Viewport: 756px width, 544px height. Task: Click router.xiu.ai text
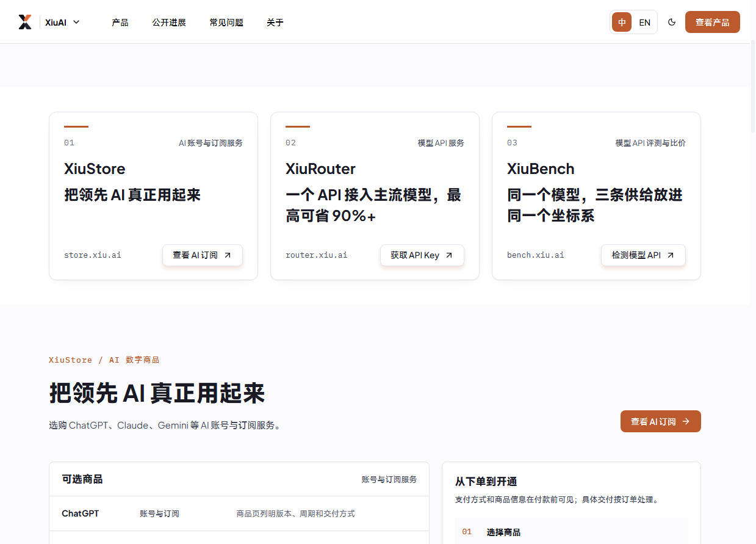pos(316,255)
